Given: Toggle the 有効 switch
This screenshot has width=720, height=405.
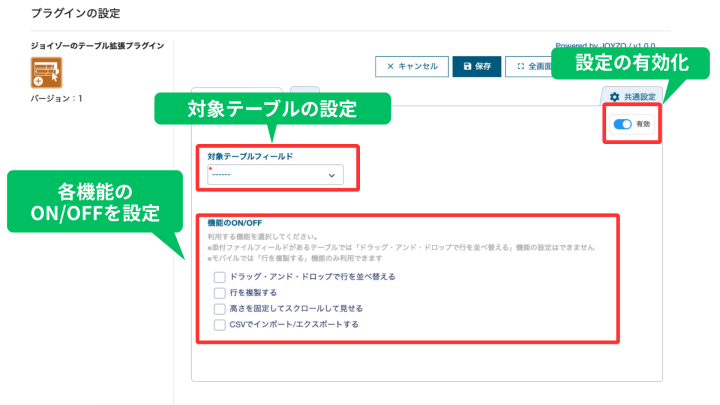Looking at the screenshot, I should click(x=623, y=124).
